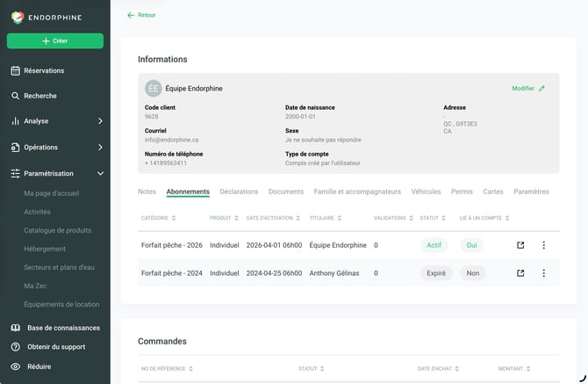
Task: Collapse the sidebar with Réduire eye icon
Action: (16, 366)
